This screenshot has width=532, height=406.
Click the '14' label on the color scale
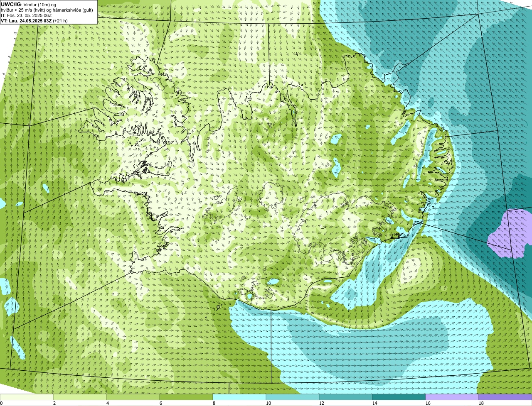tap(374, 403)
